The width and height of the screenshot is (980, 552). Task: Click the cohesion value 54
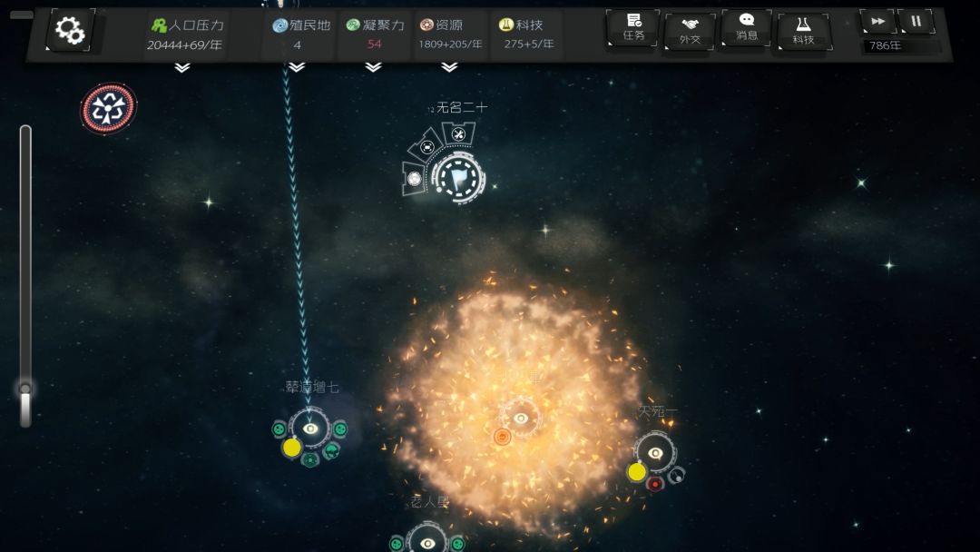pyautogui.click(x=375, y=44)
